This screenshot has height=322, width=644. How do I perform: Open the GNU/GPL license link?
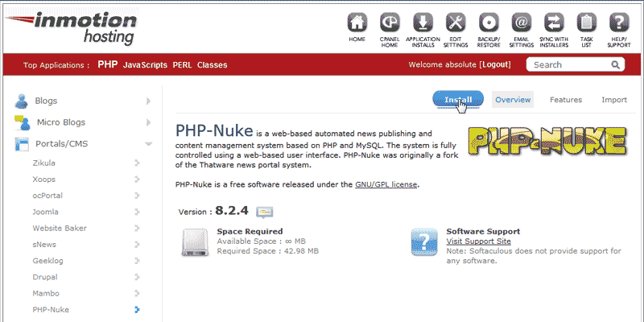point(386,184)
